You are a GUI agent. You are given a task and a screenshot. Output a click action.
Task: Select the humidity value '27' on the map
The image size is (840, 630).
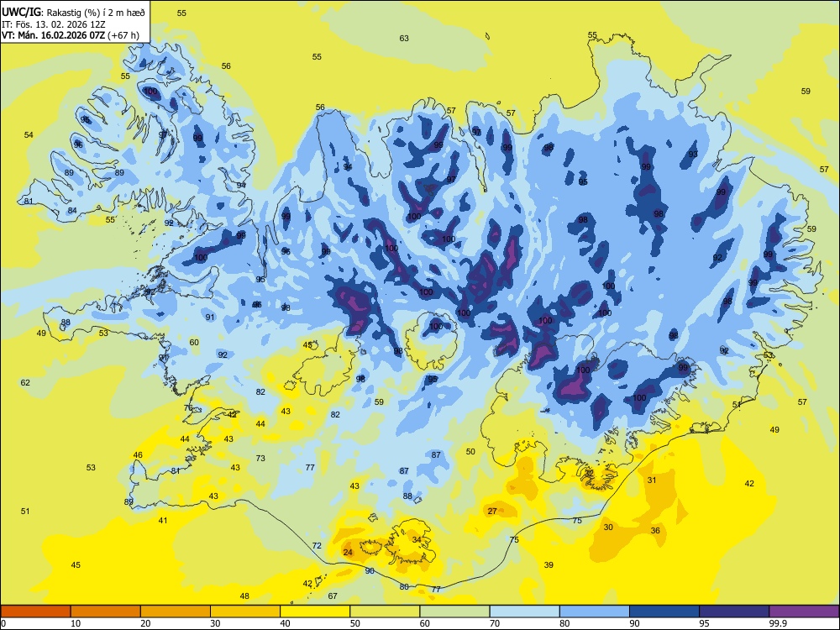(492, 511)
